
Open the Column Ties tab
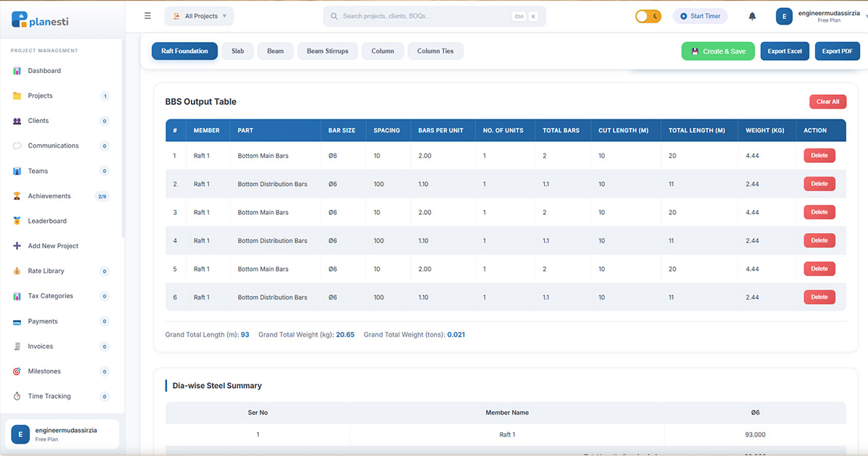(x=435, y=51)
